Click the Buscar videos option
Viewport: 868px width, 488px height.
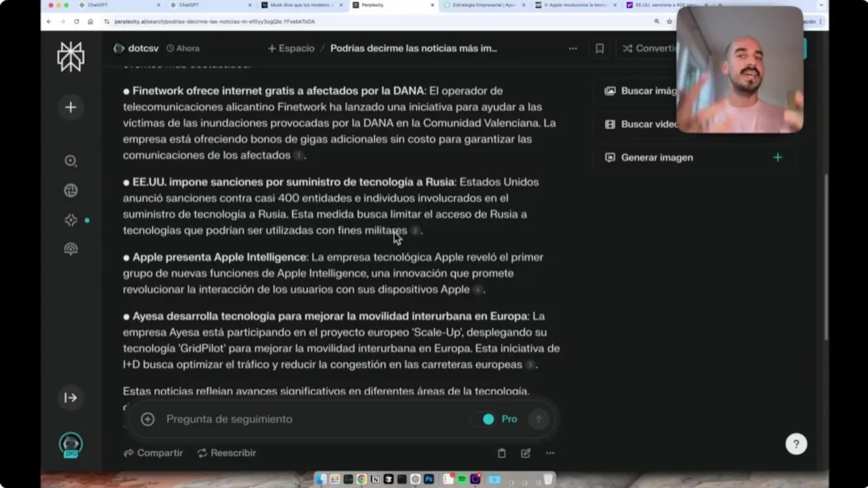(x=640, y=124)
